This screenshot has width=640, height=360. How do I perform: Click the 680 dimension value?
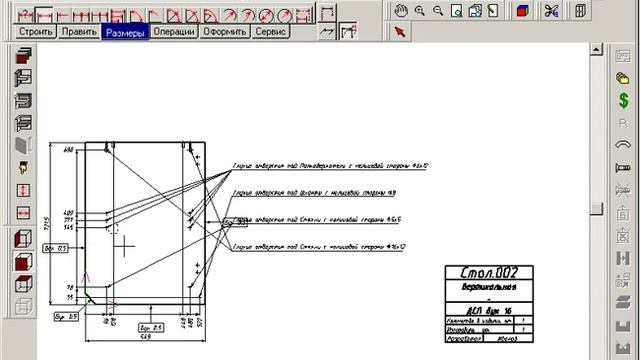69,150
